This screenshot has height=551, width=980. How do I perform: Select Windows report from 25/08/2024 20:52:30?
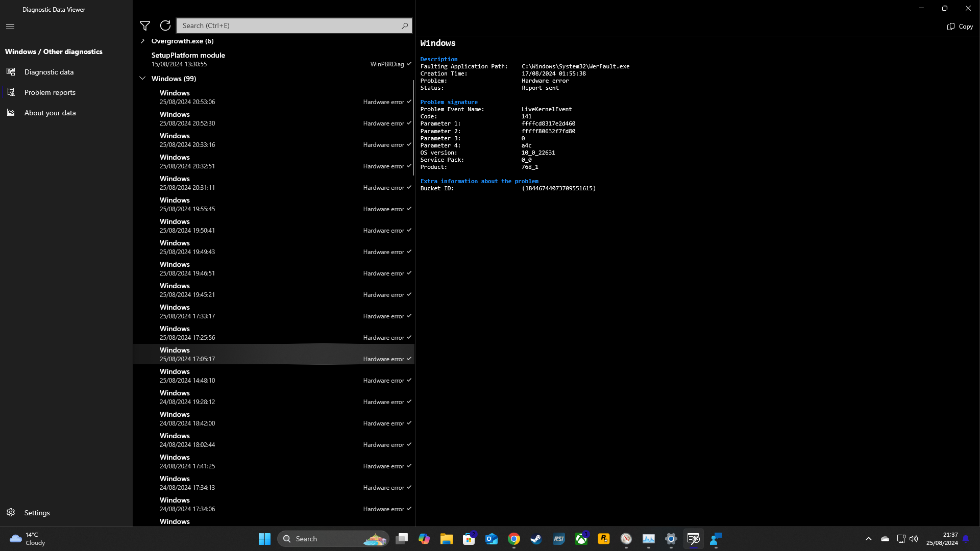(274, 118)
